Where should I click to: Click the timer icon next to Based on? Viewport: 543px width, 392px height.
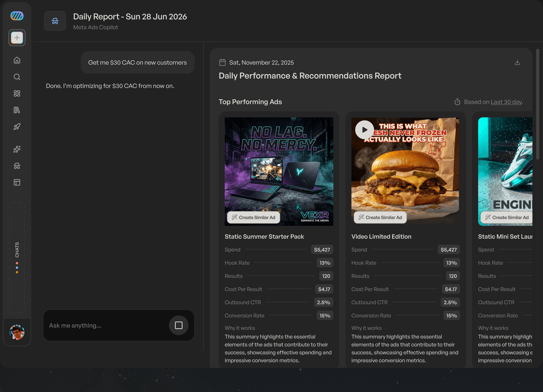[457, 102]
